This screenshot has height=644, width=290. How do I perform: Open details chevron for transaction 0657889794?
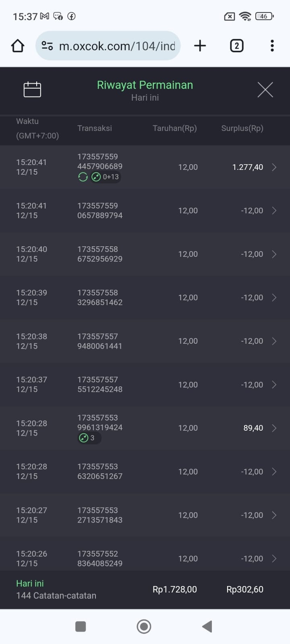[274, 211]
